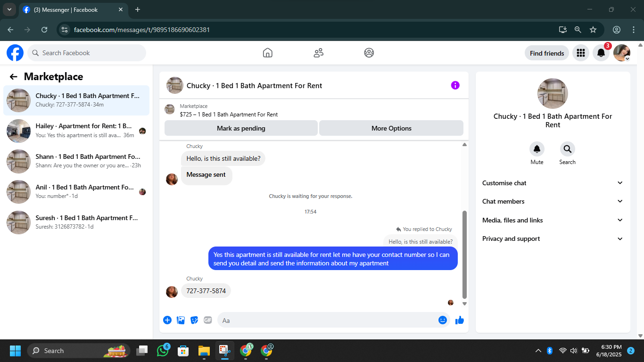Open the Suresh apartment conversation
644x362 pixels.
pos(76,222)
